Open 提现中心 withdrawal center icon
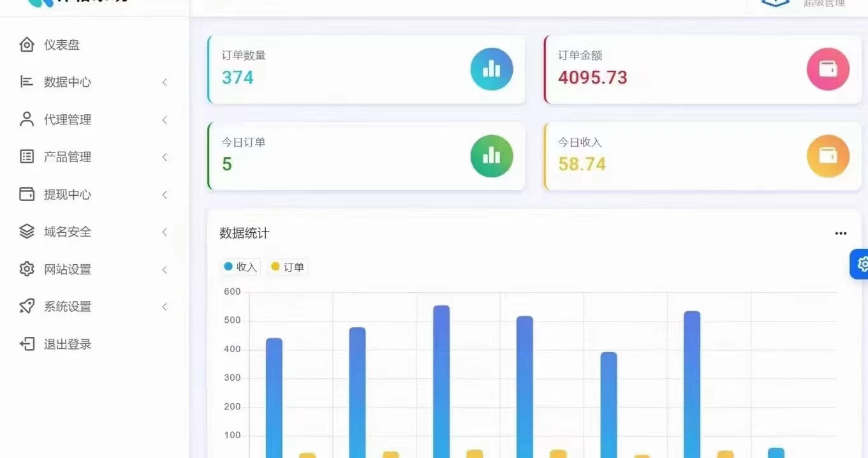Image resolution: width=868 pixels, height=458 pixels. point(26,195)
